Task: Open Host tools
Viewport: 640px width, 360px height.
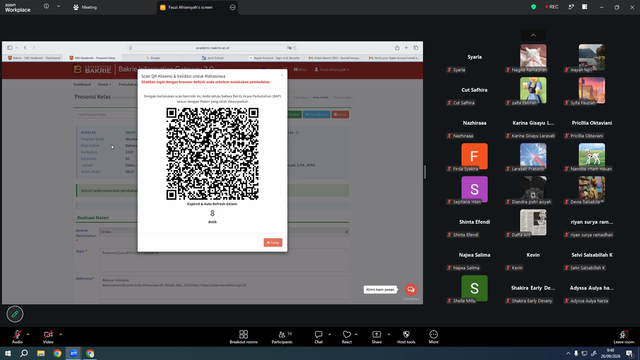Action: click(x=406, y=337)
